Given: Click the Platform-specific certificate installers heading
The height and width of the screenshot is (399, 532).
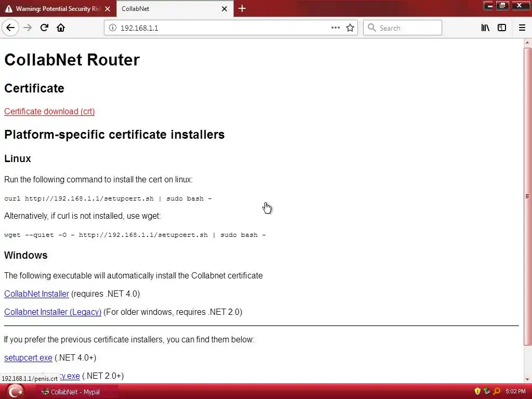Looking at the screenshot, I should [114, 135].
